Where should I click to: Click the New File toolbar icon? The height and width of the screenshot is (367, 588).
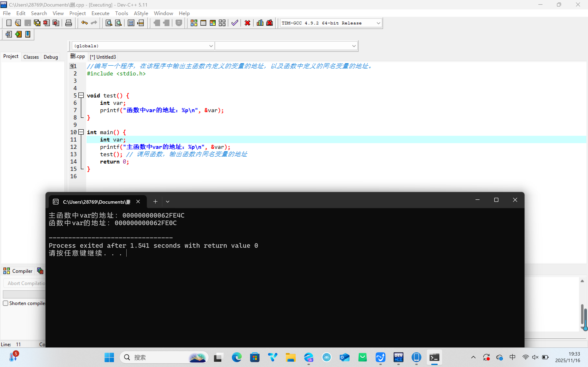tap(9, 23)
